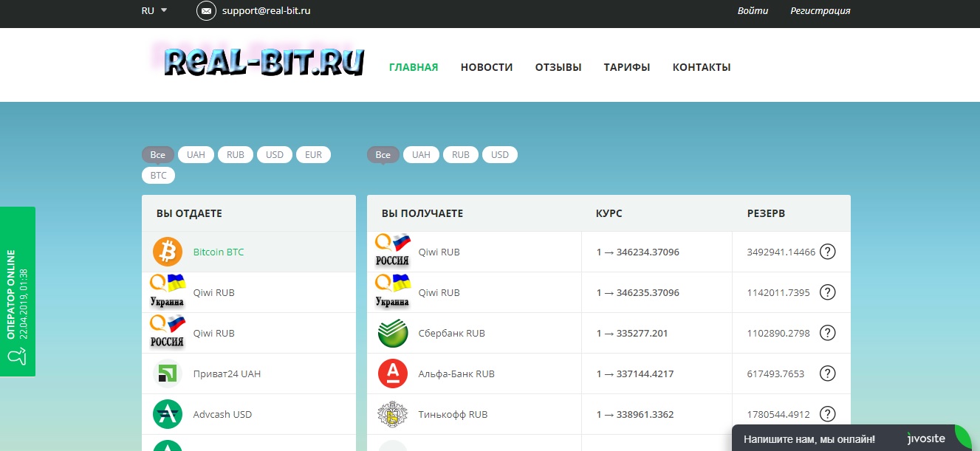
Task: Click the rate 1 → 337144.4217
Action: pyautogui.click(x=635, y=374)
